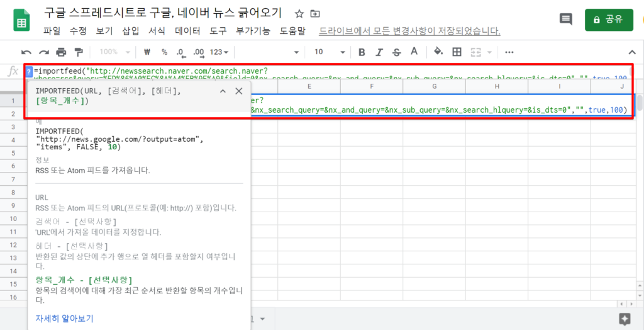
Task: Increase decimal places
Action: [198, 52]
